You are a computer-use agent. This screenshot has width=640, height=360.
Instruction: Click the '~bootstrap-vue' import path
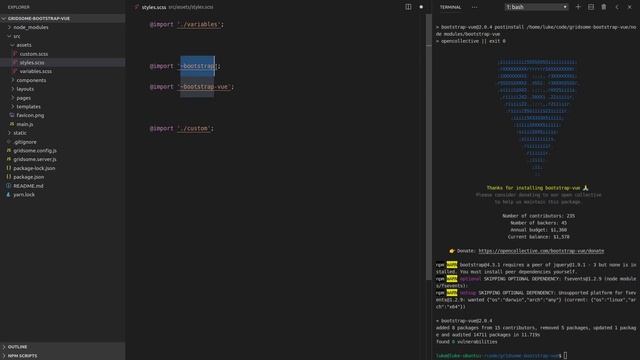pos(204,87)
